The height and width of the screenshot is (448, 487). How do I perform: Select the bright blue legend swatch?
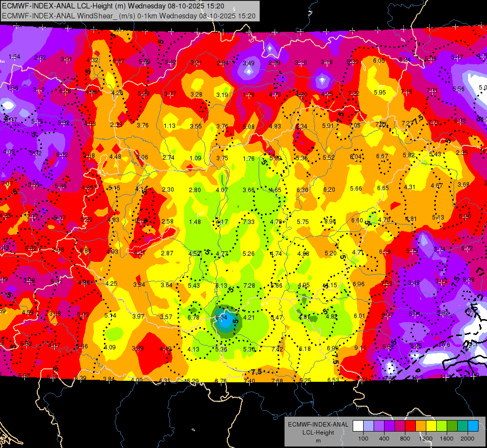[x=473, y=426]
